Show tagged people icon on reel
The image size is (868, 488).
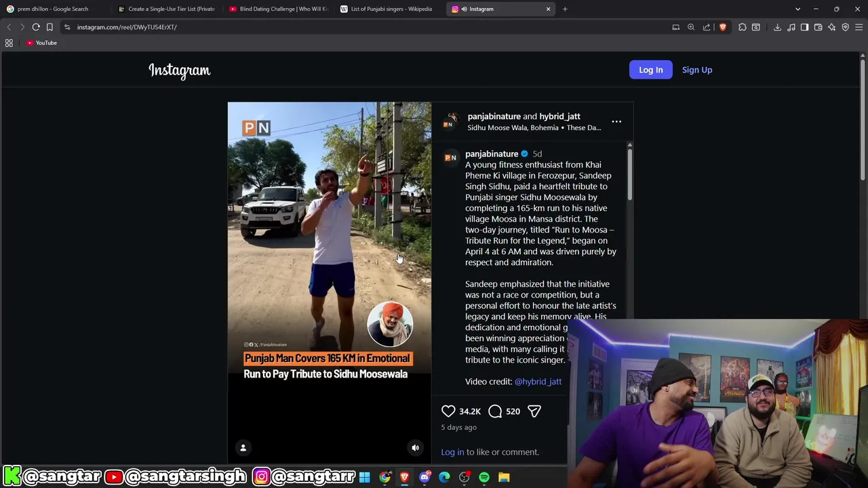tap(243, 447)
